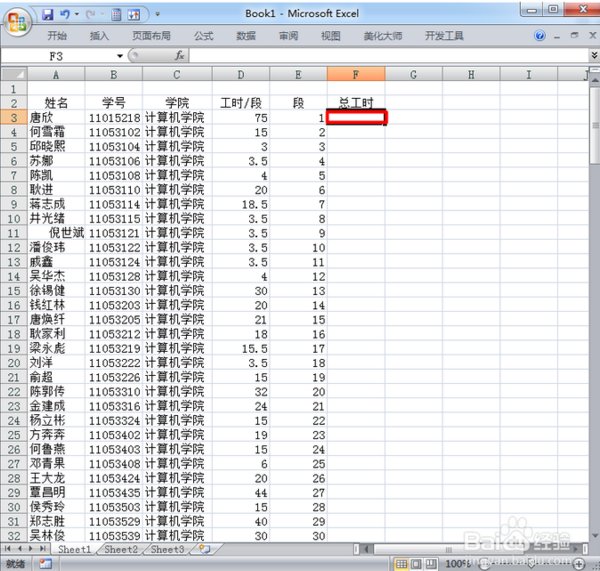
Task: Click the Insert Function fx button
Action: point(179,56)
